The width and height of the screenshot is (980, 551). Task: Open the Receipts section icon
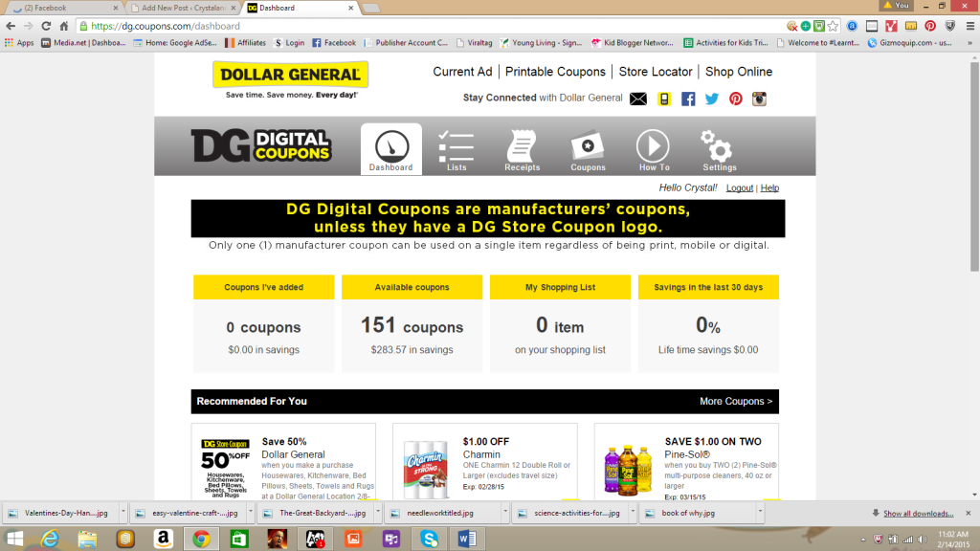tap(522, 145)
